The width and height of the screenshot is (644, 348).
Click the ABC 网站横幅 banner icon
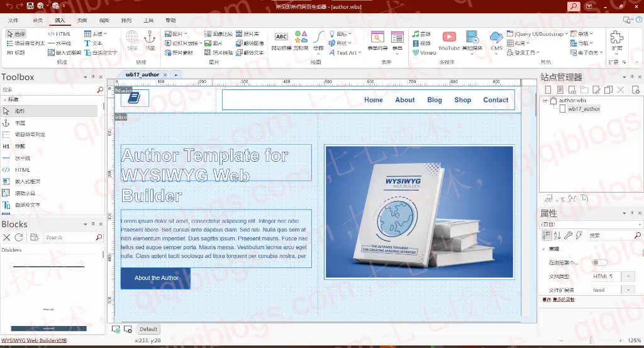281,40
